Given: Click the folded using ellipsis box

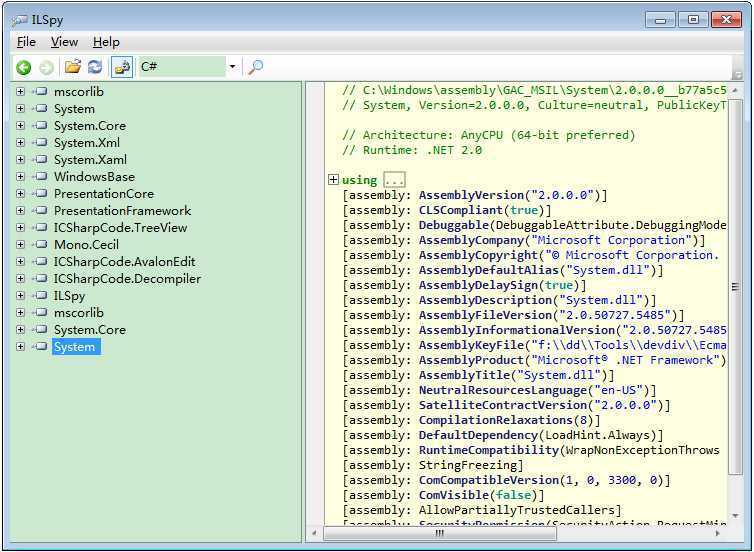Looking at the screenshot, I should click(x=394, y=180).
